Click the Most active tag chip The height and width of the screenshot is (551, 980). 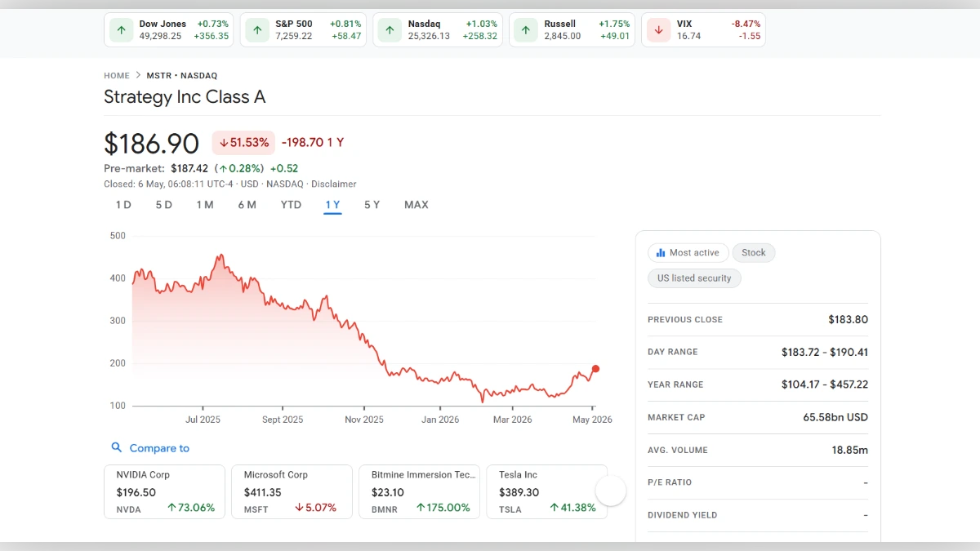pos(688,253)
